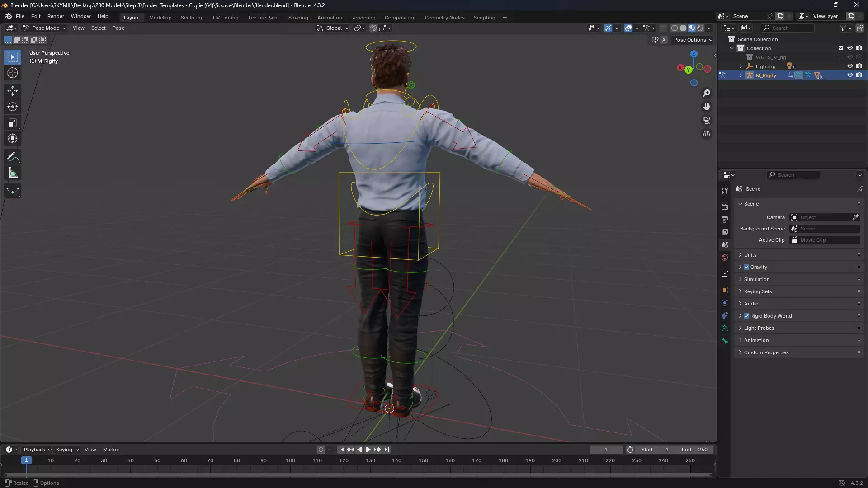
Task: Uncheck Collection exclude-from-view-layer checkbox
Action: pos(841,48)
